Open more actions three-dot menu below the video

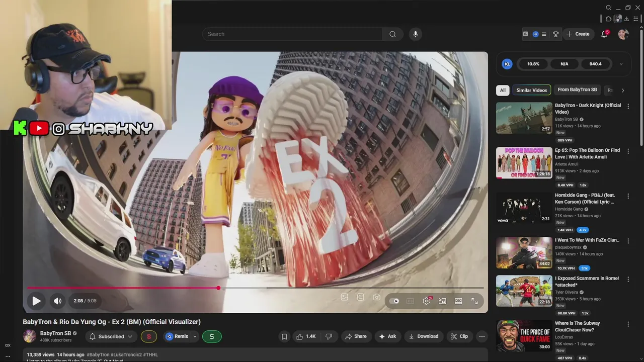(481, 336)
